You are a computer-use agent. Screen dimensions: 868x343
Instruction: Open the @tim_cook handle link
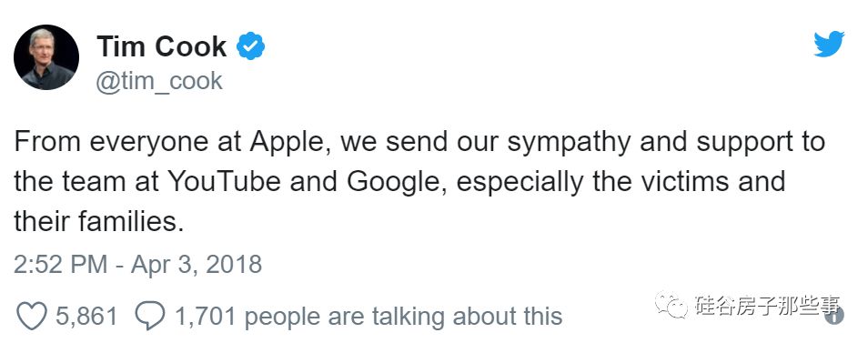[x=159, y=81]
